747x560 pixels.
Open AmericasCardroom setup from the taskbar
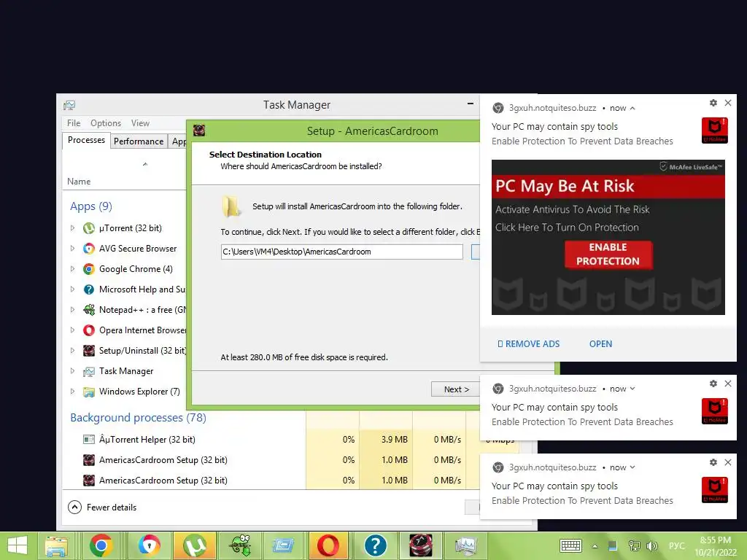pos(421,545)
